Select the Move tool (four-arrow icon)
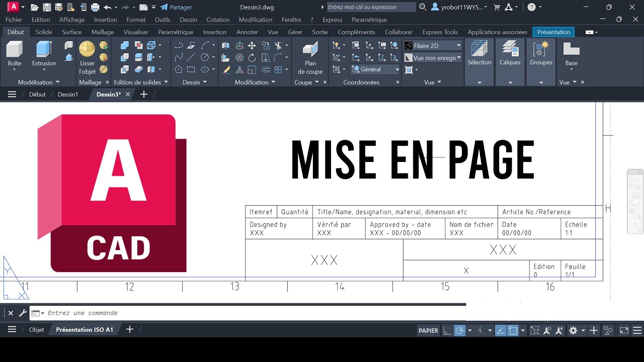This screenshot has width=644, height=362. coord(252,45)
